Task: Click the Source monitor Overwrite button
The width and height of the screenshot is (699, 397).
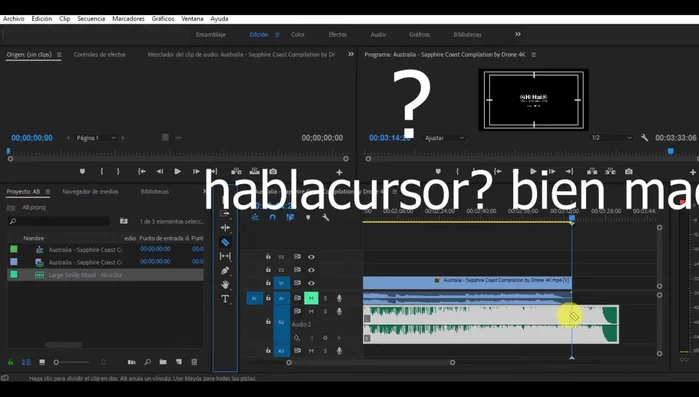Action: (255, 172)
